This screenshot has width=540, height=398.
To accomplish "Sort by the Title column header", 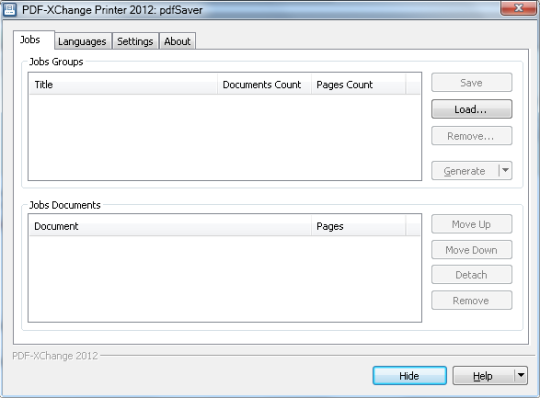I will click(x=124, y=84).
